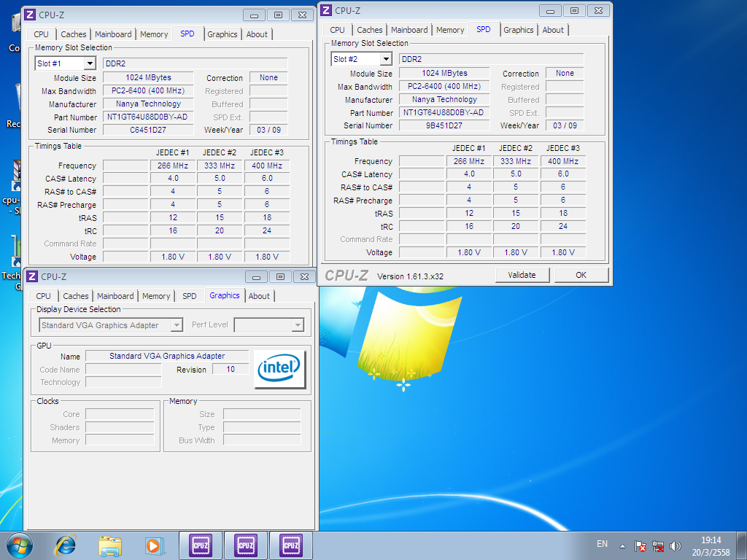This screenshot has height=560, width=747.
Task: Show hidden tray icons arrow
Action: (x=622, y=546)
